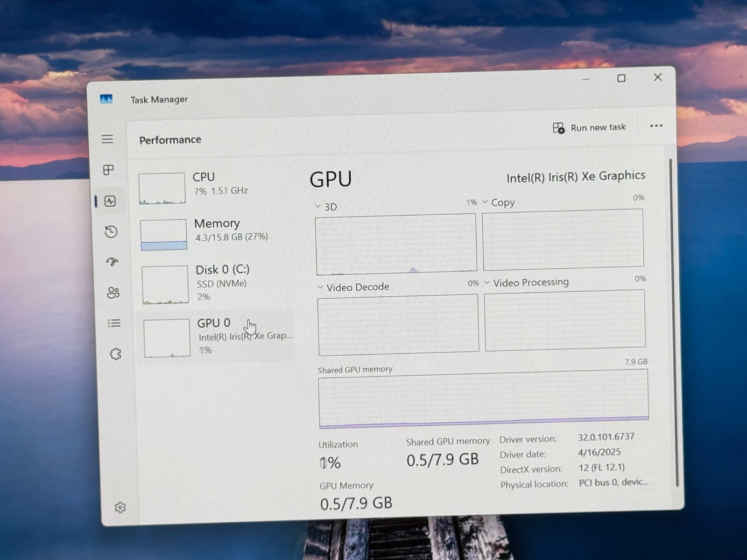The height and width of the screenshot is (560, 747).
Task: Click Run new task button
Action: 589,128
